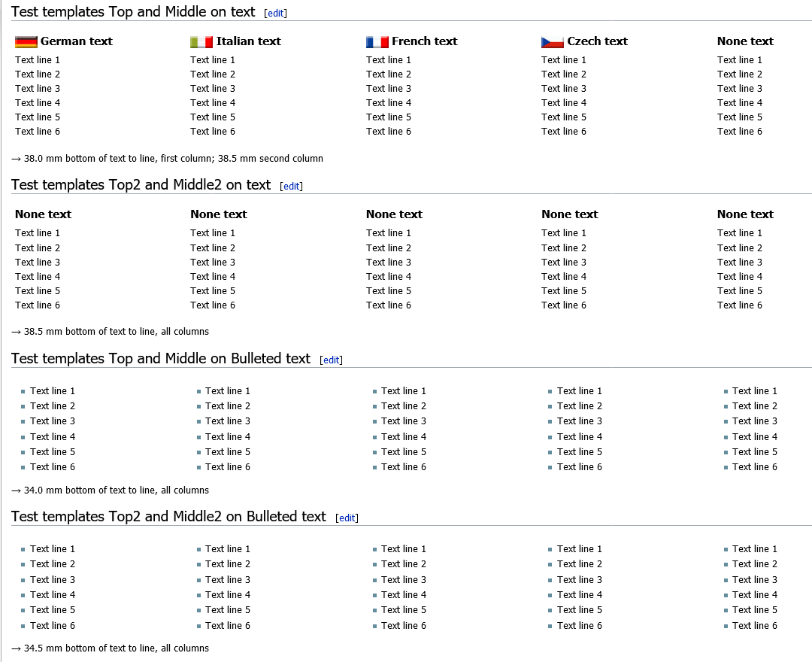Edit the 'Top2 and Middle2 on text' section

pyautogui.click(x=291, y=187)
